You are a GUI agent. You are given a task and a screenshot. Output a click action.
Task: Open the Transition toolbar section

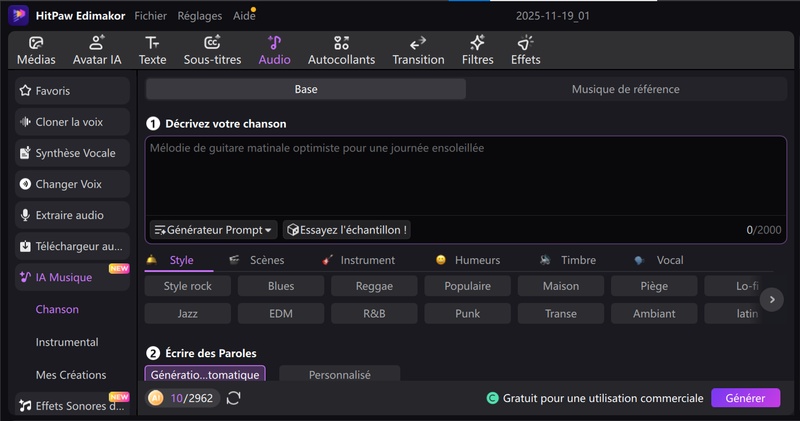coord(418,50)
